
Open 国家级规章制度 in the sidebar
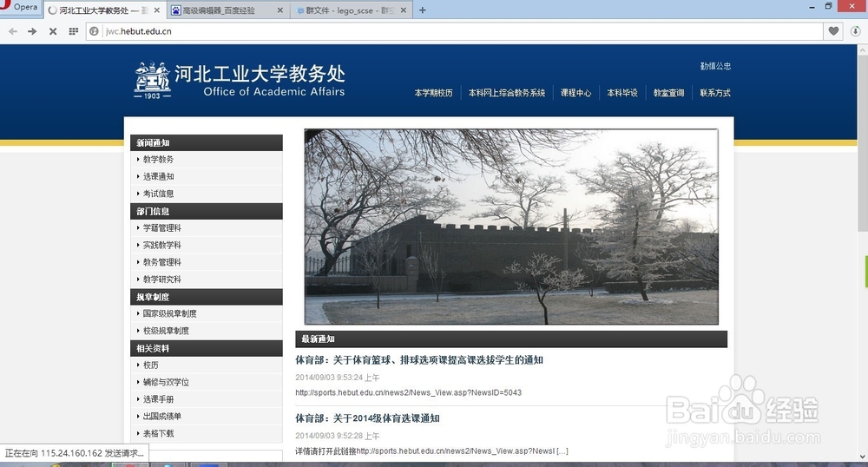point(169,313)
